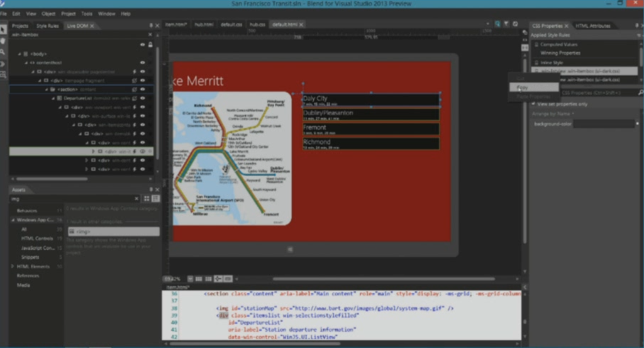Select the Inline Style rule

(552, 63)
